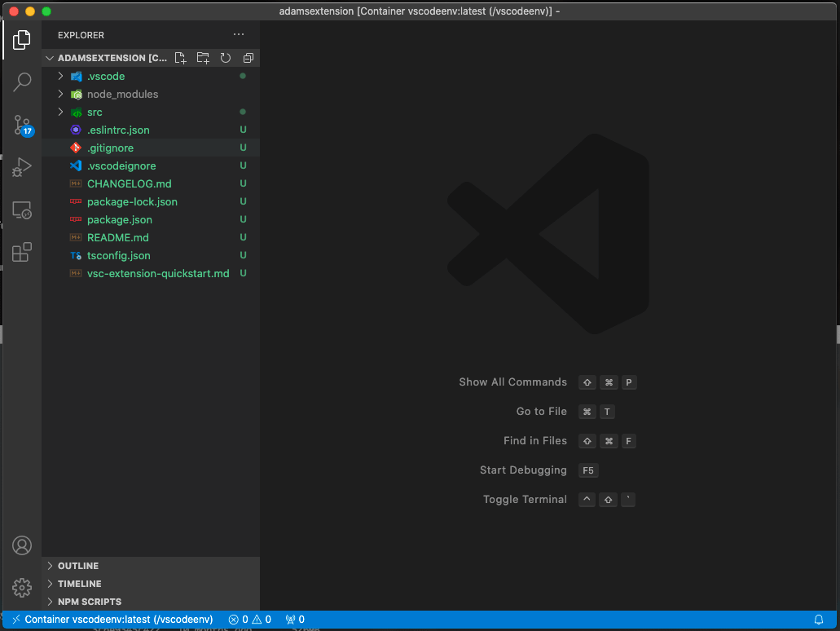Open Source Control view with 17 badge
Viewport: 840px width, 631px height.
pos(23,125)
